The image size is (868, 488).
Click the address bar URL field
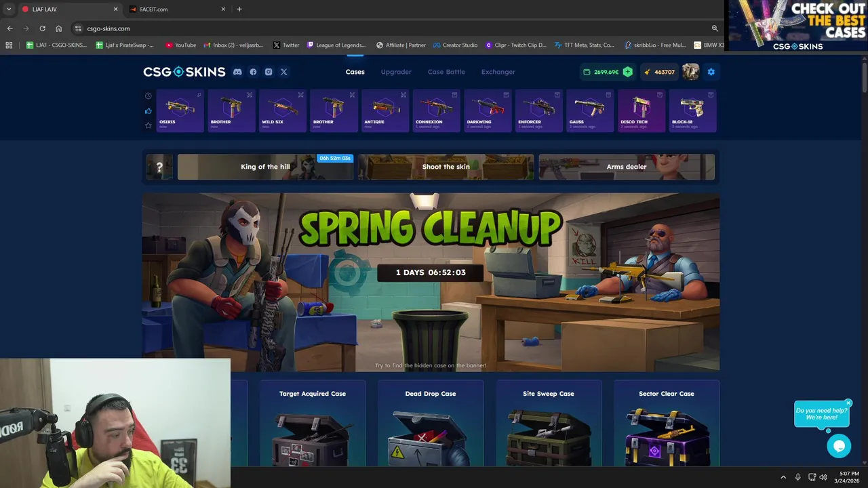point(393,28)
